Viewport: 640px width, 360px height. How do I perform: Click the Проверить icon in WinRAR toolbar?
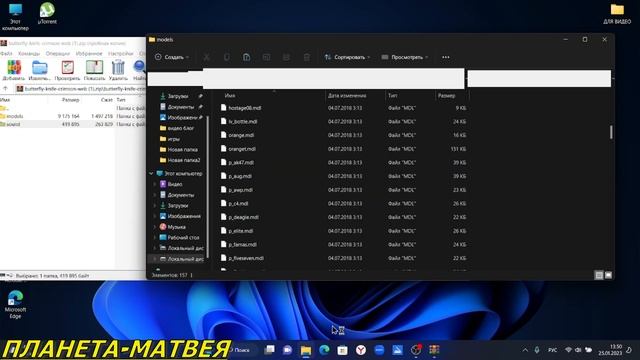click(67, 70)
